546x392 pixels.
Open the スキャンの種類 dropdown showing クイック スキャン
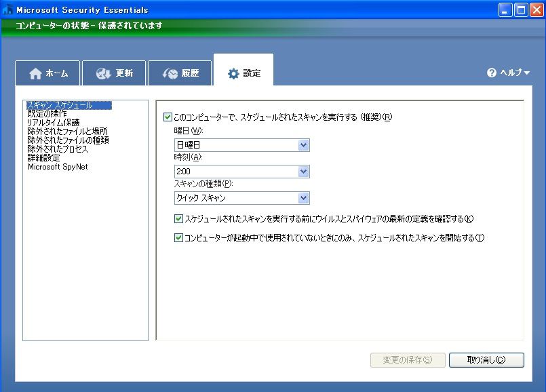241,198
